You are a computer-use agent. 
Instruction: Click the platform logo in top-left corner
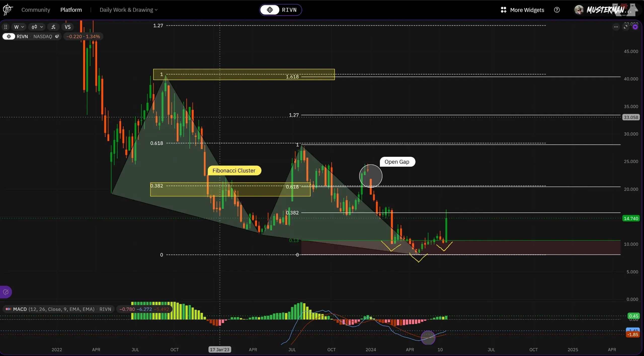[x=8, y=10]
